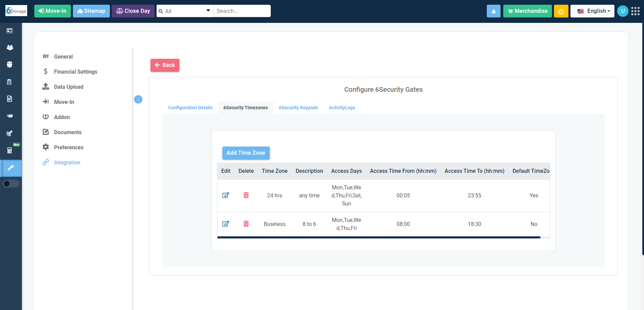Open Data Upload menu item
This screenshot has height=310, width=644.
tap(69, 87)
